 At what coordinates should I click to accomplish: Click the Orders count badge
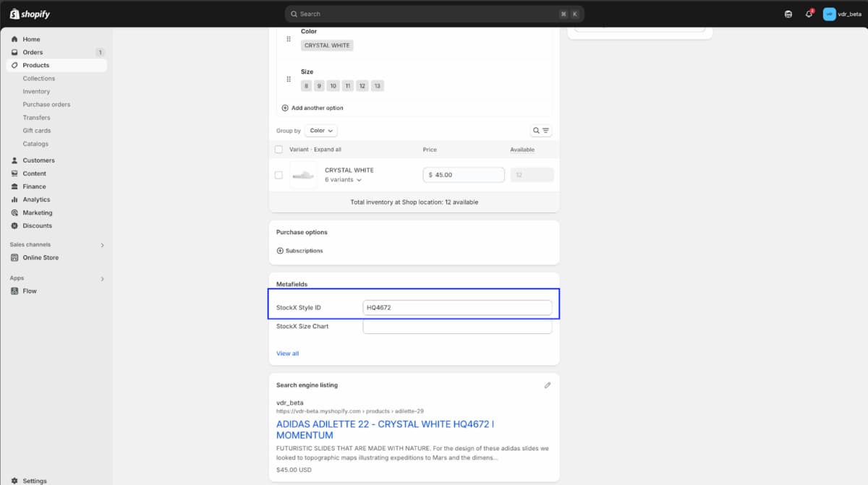tap(100, 52)
